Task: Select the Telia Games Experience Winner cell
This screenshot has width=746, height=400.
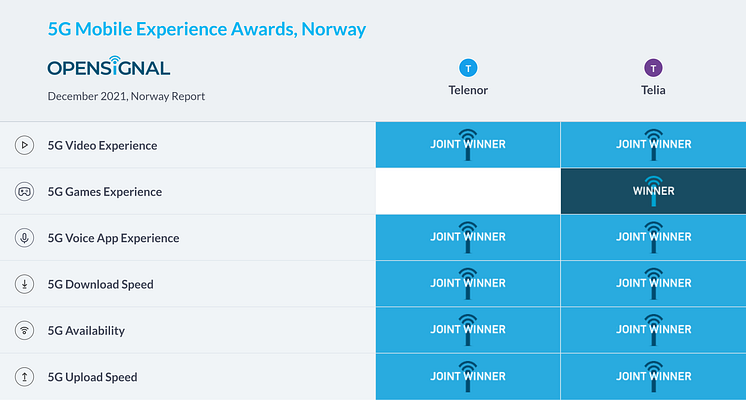Action: pos(653,191)
